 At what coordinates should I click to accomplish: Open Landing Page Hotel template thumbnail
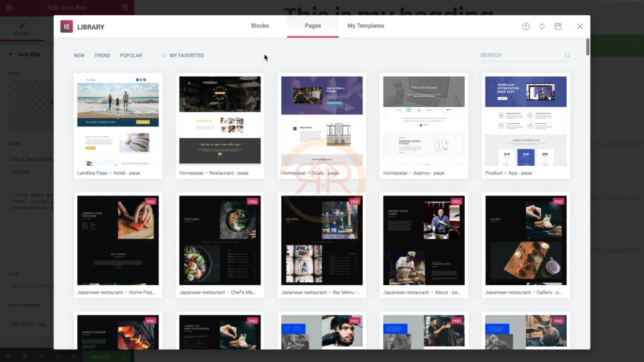(x=118, y=121)
